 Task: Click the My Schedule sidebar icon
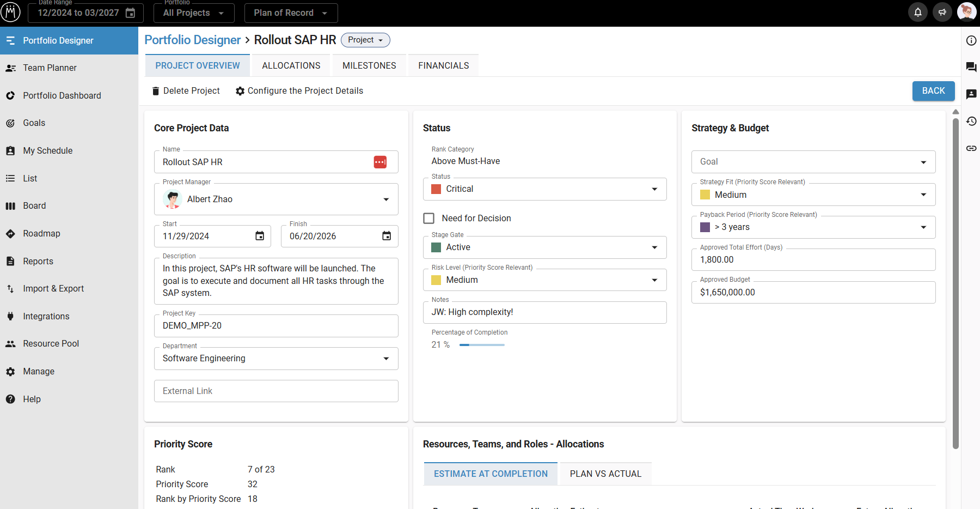[10, 151]
